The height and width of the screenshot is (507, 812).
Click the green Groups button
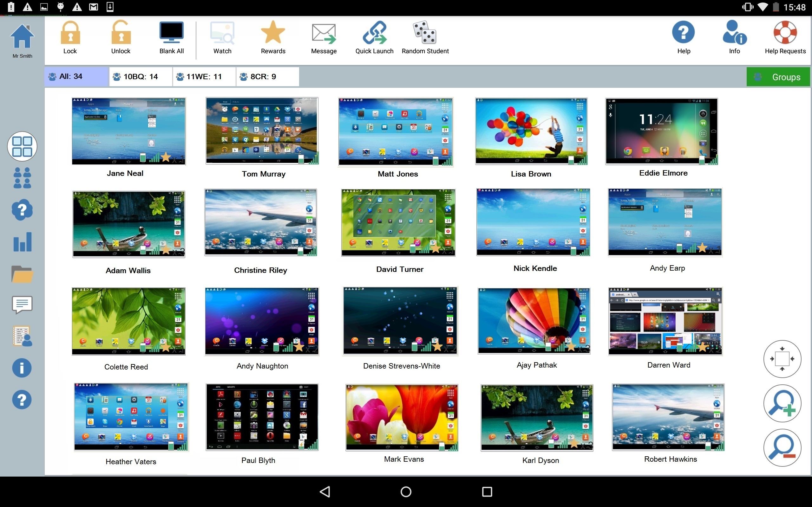(x=778, y=77)
